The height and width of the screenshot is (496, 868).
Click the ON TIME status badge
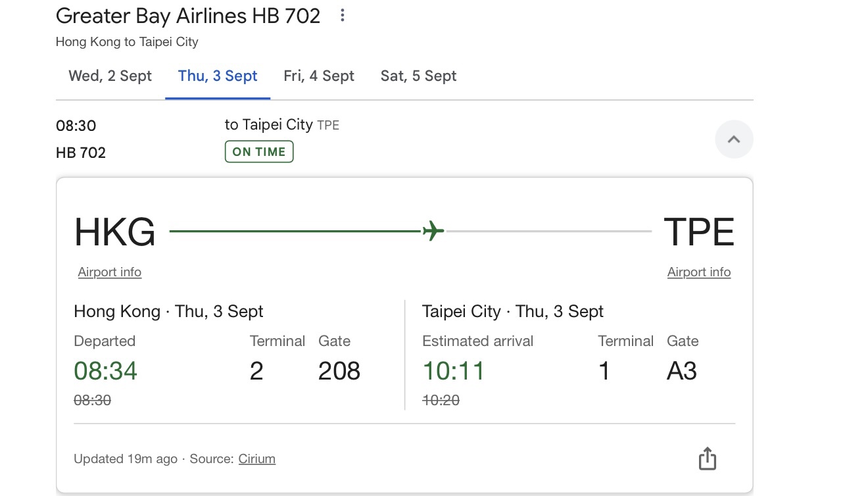259,152
